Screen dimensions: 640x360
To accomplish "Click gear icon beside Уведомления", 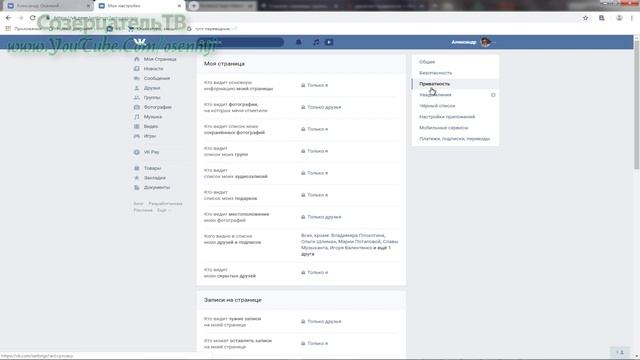I will (493, 95).
